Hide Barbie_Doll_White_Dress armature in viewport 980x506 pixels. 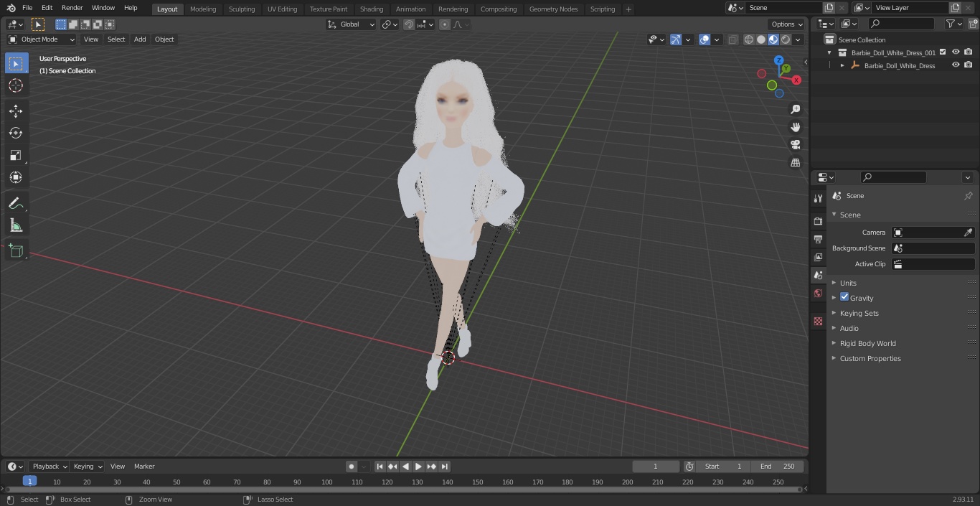tap(956, 65)
